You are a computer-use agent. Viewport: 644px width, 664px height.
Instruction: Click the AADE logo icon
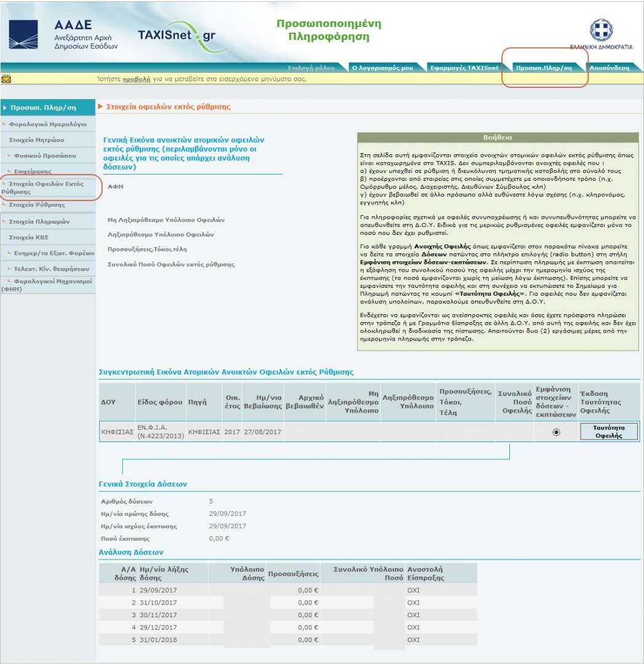[x=23, y=34]
